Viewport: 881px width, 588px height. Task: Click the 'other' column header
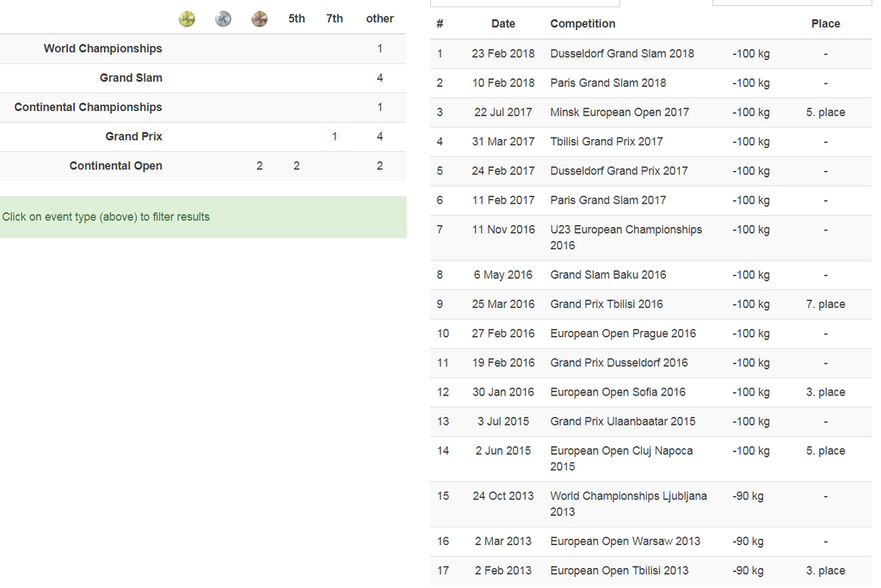(x=379, y=19)
